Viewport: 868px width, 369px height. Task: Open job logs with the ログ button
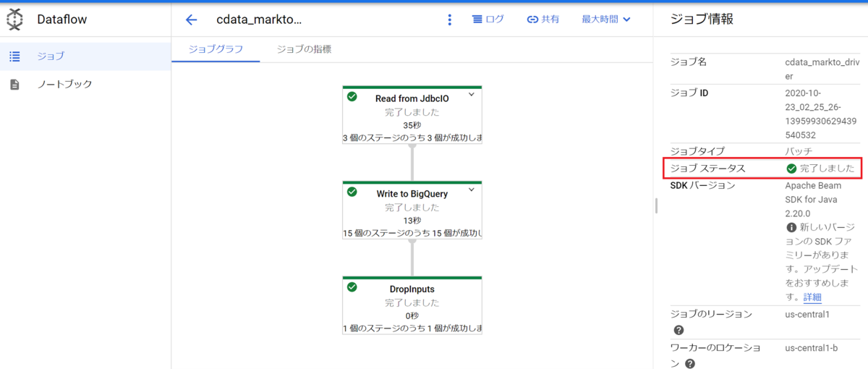[x=488, y=20]
